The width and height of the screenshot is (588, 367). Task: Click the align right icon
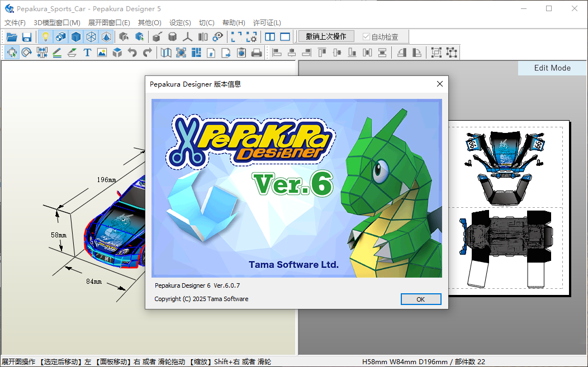point(307,53)
